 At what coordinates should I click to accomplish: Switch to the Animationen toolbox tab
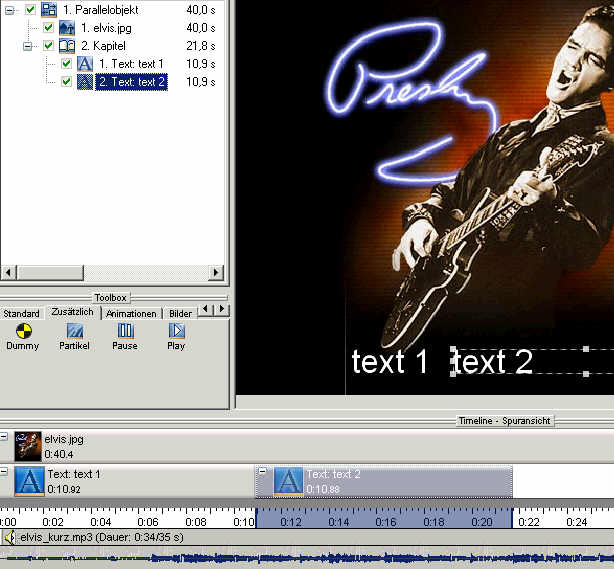point(131,314)
